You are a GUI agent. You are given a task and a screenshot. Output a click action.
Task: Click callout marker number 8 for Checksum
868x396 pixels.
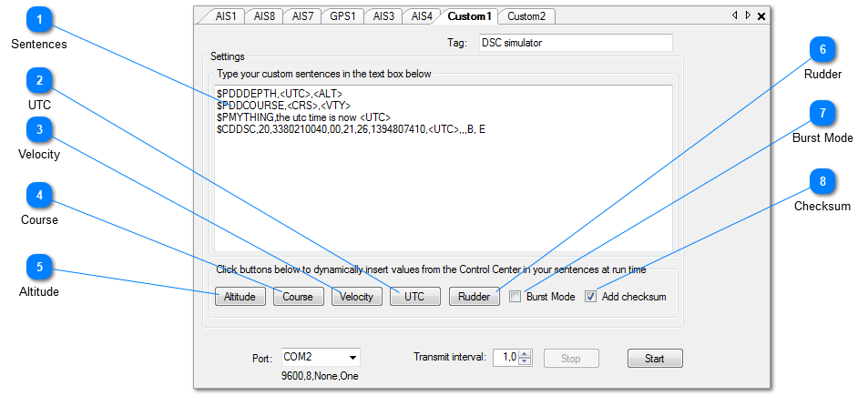822,181
